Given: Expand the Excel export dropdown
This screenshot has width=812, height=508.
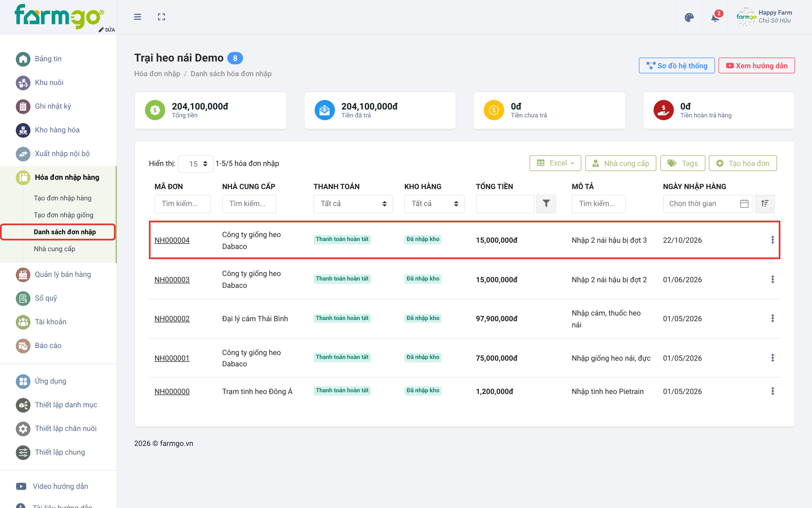Looking at the screenshot, I should point(555,163).
